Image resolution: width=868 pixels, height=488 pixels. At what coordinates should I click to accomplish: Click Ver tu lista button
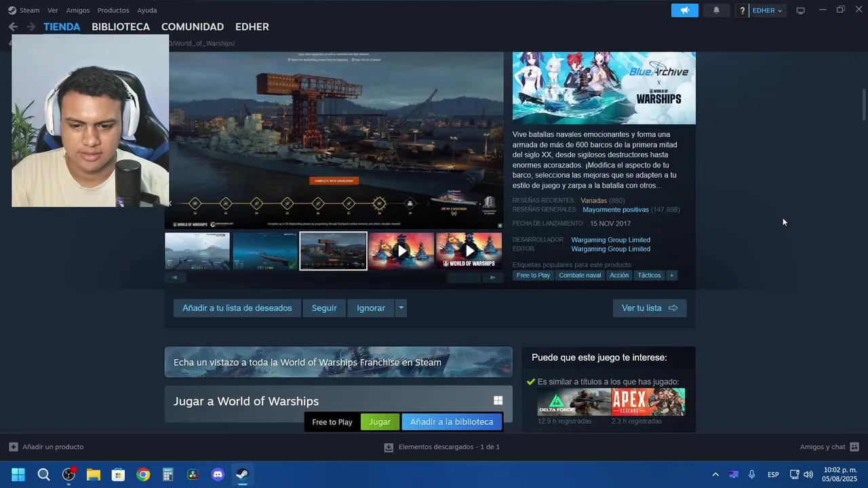click(x=650, y=308)
